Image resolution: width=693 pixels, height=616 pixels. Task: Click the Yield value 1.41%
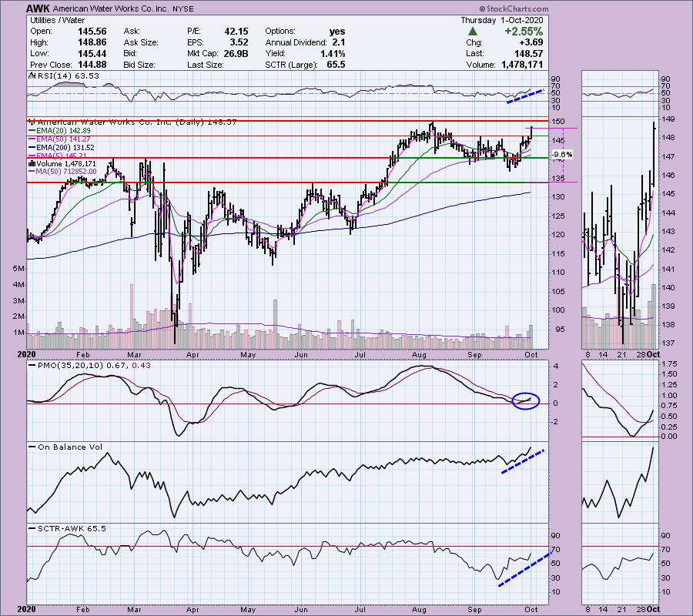(x=333, y=53)
